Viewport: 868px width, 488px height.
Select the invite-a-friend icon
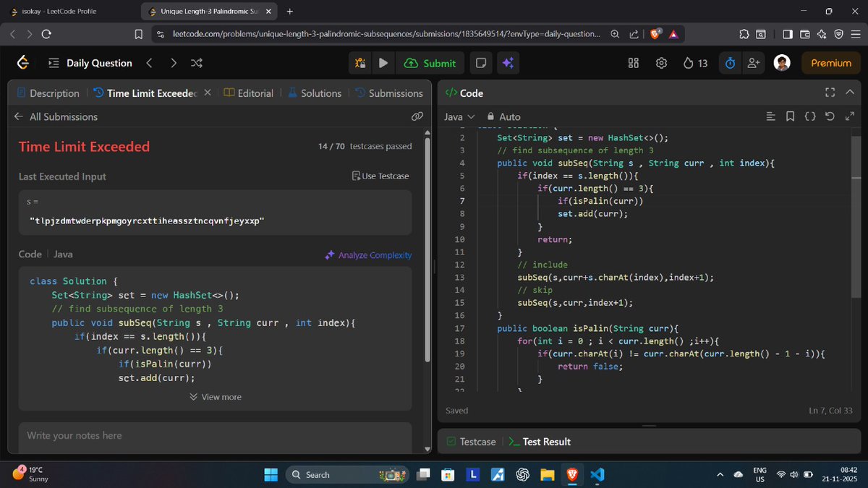pos(753,63)
